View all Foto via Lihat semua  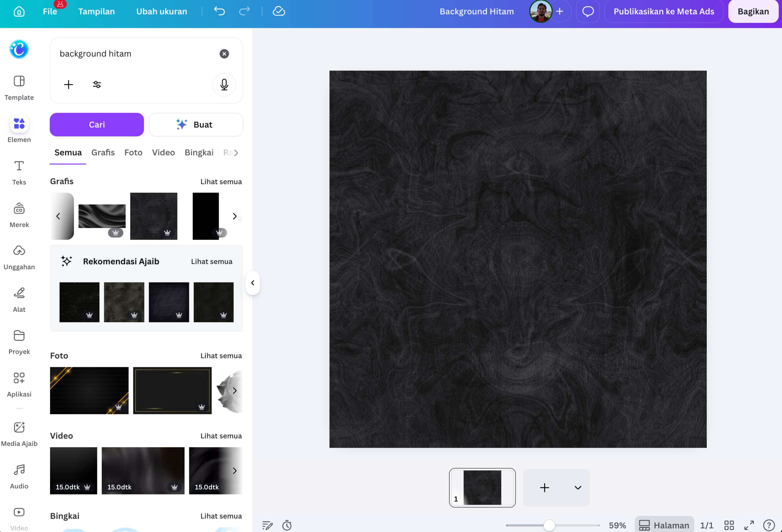[221, 356]
